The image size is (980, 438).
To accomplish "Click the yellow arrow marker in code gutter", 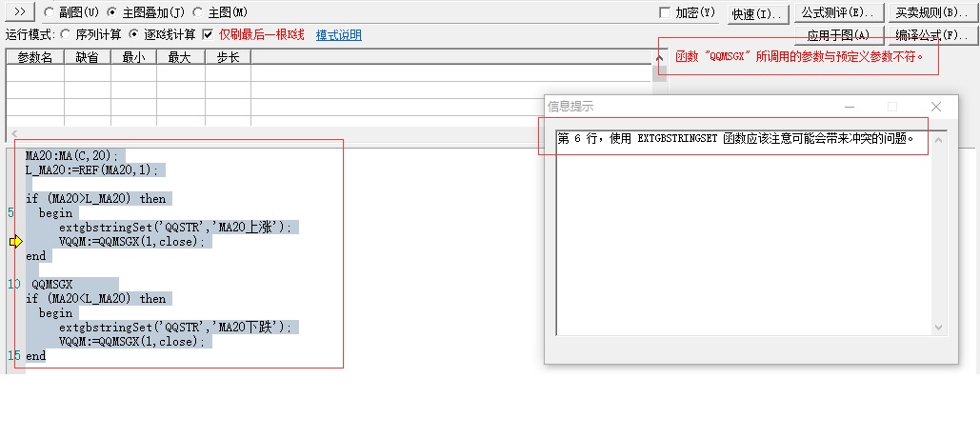I will [x=15, y=242].
